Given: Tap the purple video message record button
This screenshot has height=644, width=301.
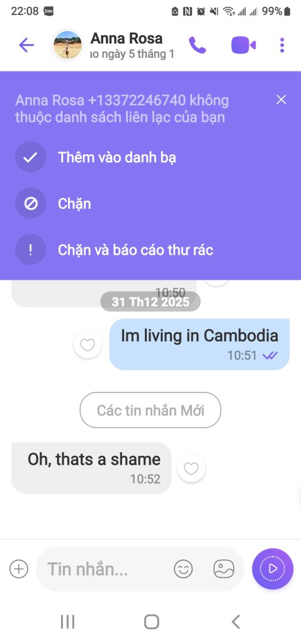Looking at the screenshot, I should 273,569.
